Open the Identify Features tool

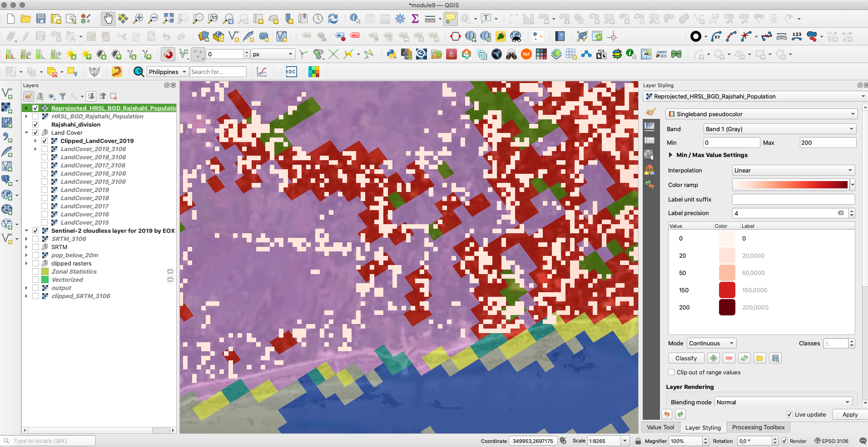coord(355,19)
